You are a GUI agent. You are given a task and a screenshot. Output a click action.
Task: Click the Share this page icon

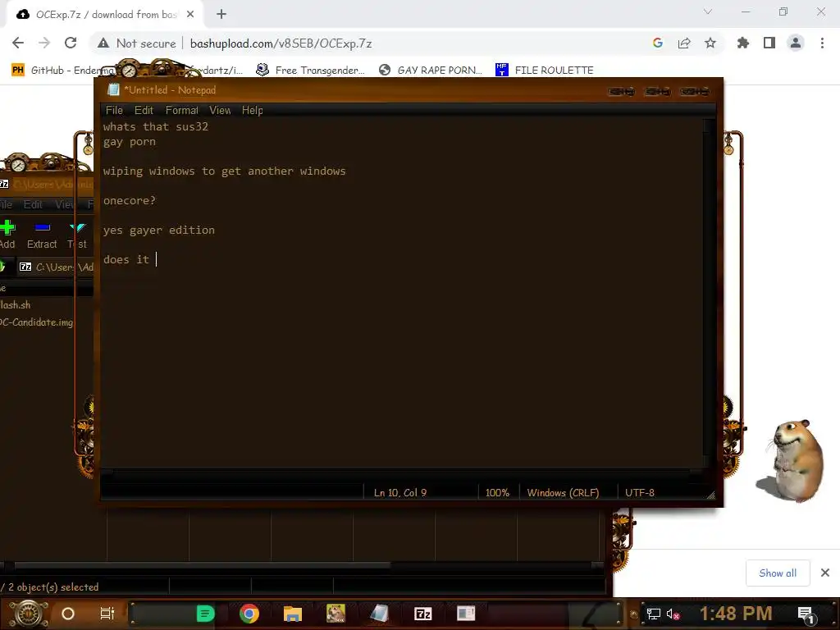[684, 43]
